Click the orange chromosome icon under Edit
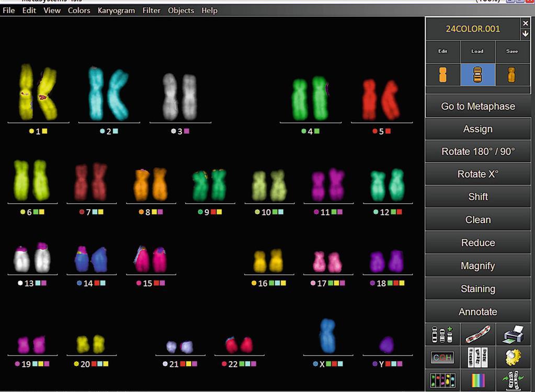Viewport: 535px width, 392px height. tap(442, 75)
